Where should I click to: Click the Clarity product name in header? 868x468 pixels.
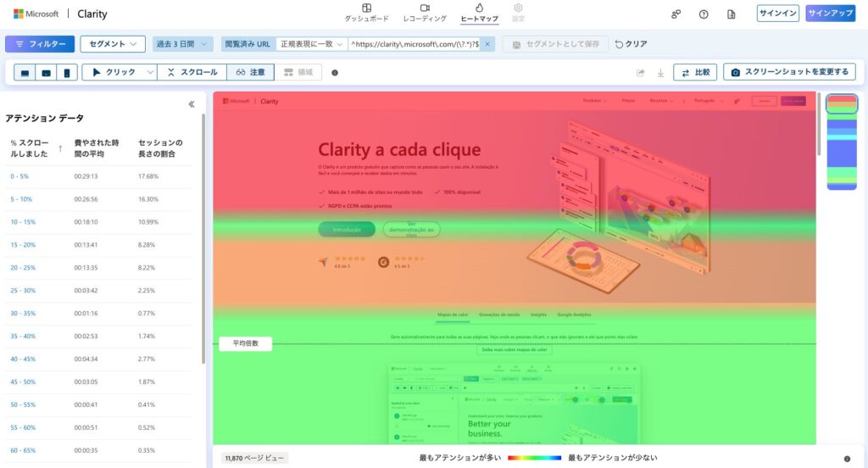click(92, 14)
